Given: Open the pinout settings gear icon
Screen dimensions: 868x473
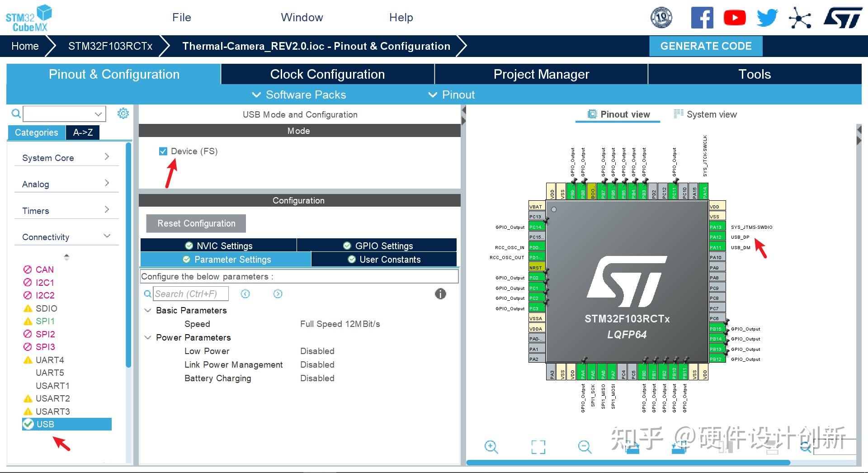Looking at the screenshot, I should (x=123, y=114).
